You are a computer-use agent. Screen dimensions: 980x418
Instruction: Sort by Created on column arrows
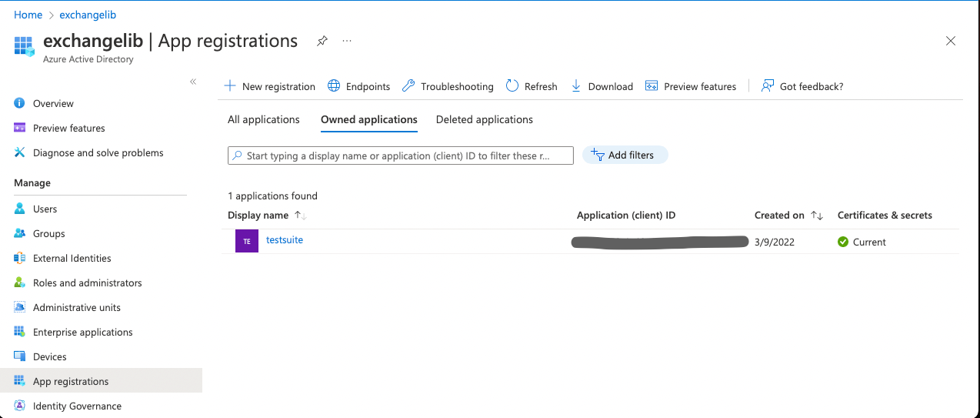point(817,216)
